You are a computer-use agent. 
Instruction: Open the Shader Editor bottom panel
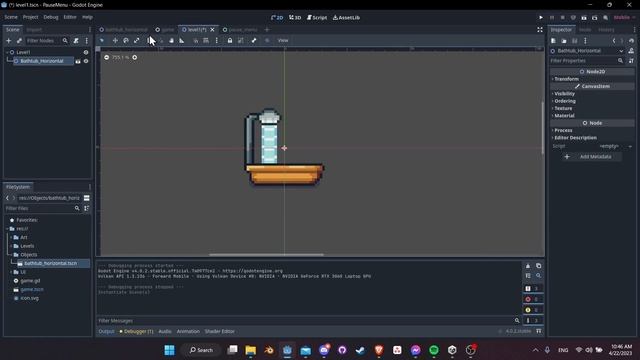(220, 331)
